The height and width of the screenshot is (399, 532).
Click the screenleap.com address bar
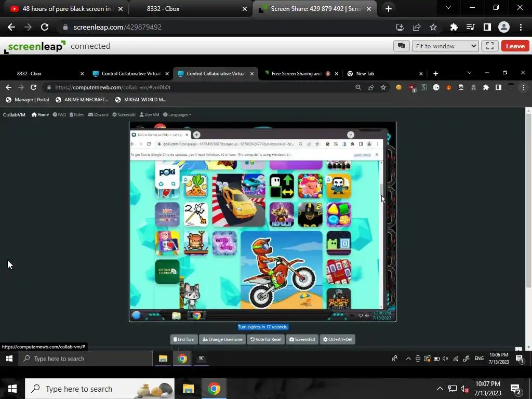pyautogui.click(x=224, y=27)
